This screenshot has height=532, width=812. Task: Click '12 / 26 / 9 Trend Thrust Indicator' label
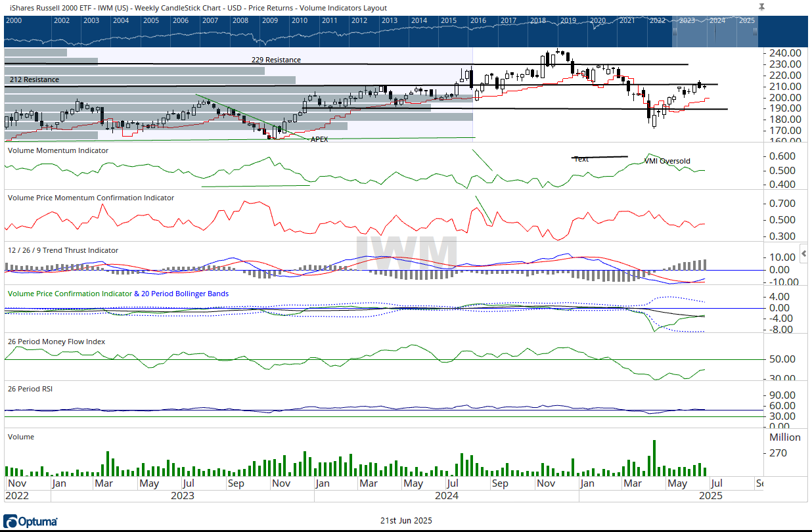[x=63, y=250]
